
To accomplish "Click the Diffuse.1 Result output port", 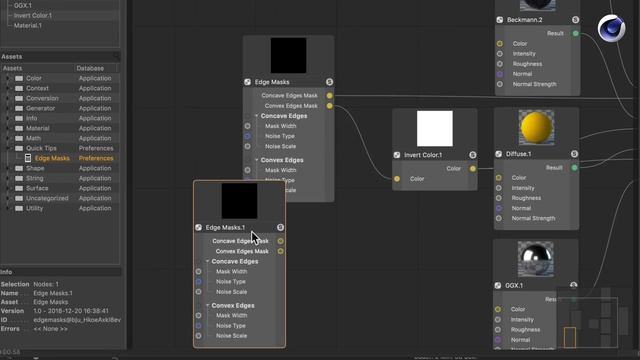I will [x=574, y=168].
